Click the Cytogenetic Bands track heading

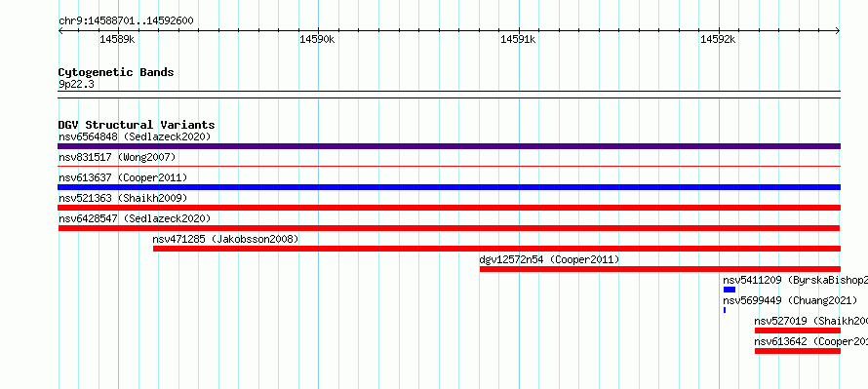tap(116, 72)
